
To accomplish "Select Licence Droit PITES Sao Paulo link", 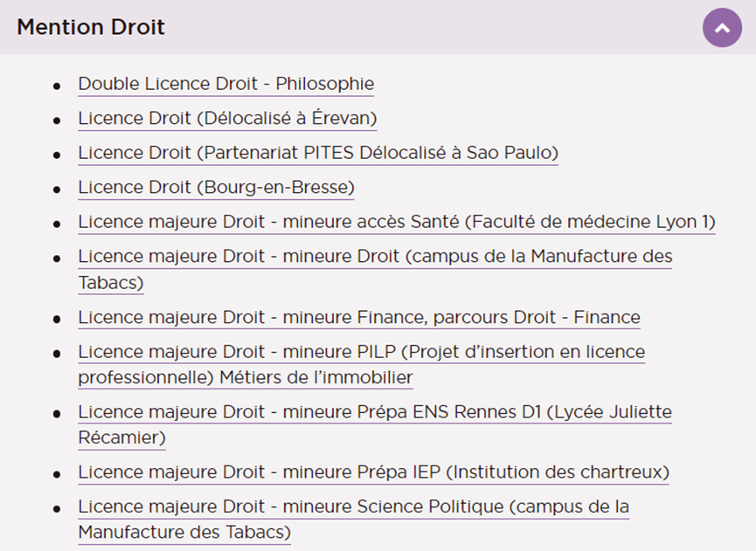I will (x=318, y=153).
